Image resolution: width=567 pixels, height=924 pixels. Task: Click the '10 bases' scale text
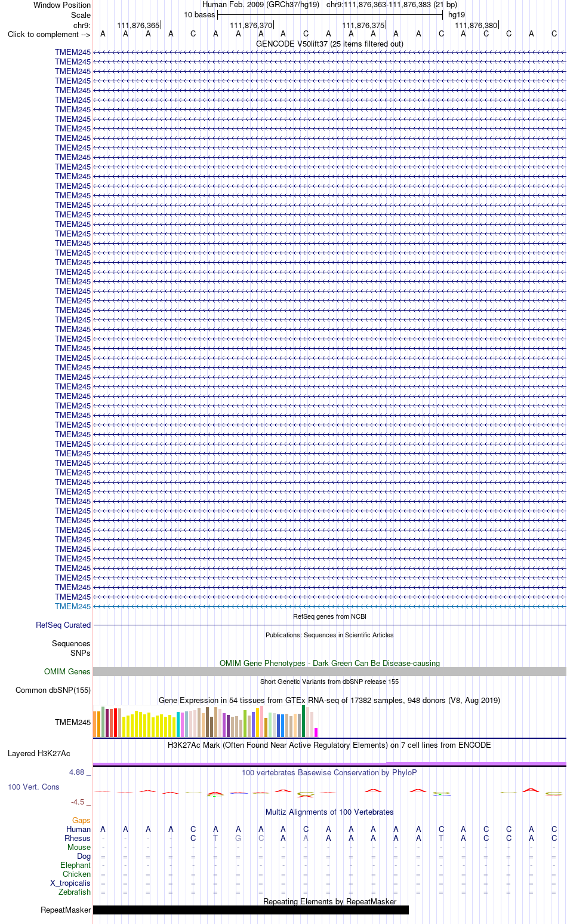(x=199, y=15)
